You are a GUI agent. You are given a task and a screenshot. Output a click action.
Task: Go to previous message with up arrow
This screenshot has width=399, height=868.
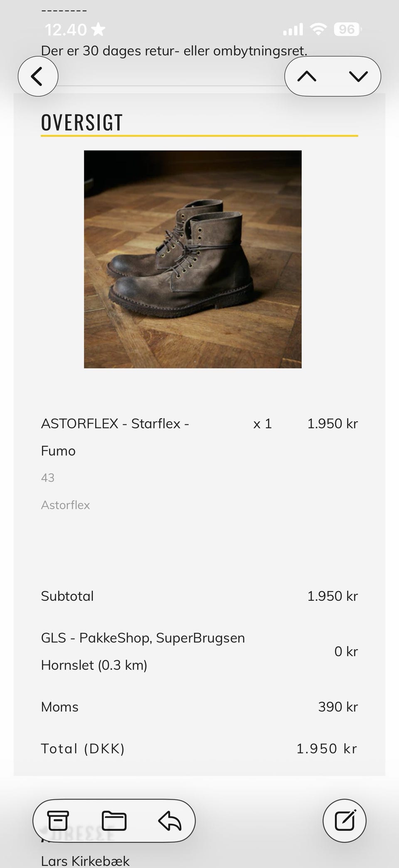pyautogui.click(x=307, y=77)
